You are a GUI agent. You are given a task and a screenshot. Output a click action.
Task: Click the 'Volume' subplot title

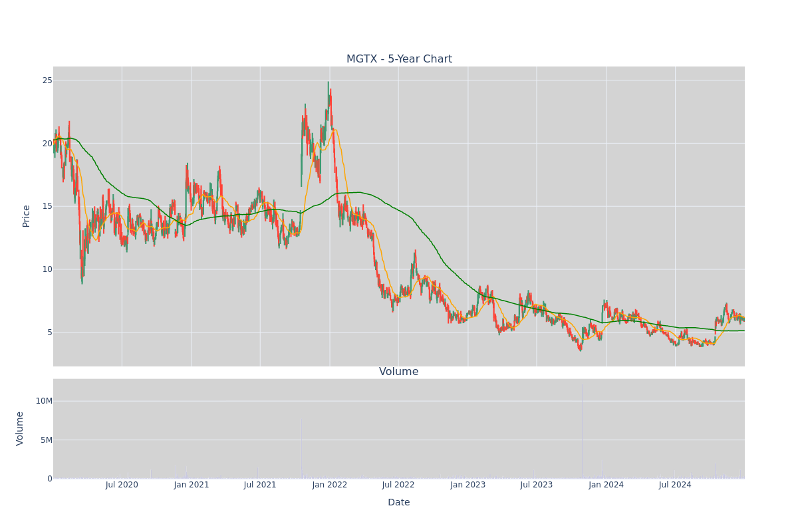(399, 372)
